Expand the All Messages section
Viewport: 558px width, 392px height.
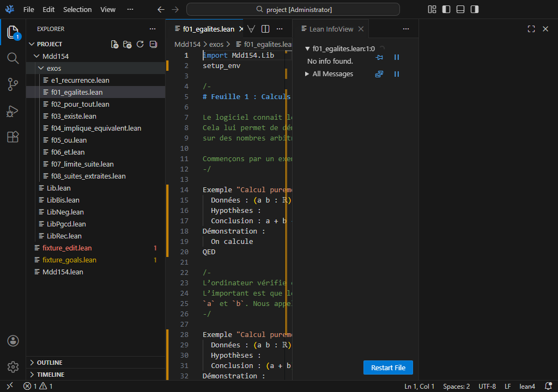(307, 74)
